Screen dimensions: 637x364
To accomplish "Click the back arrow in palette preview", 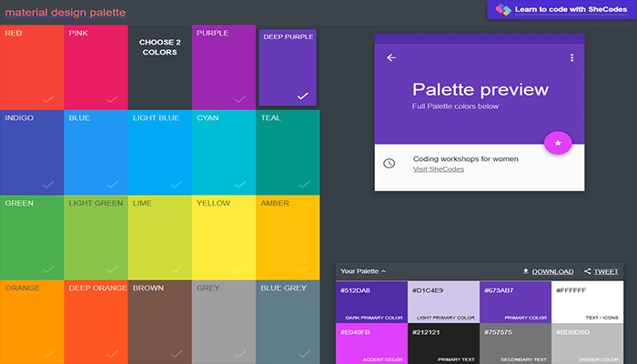I will [x=391, y=57].
